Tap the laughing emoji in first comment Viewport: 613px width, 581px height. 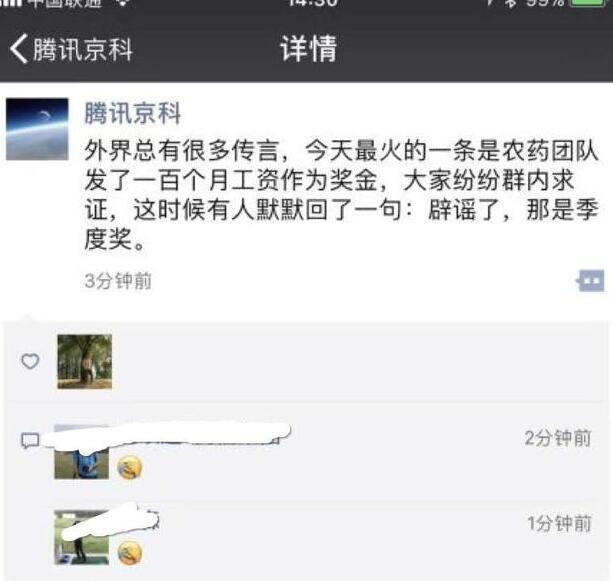(x=130, y=468)
